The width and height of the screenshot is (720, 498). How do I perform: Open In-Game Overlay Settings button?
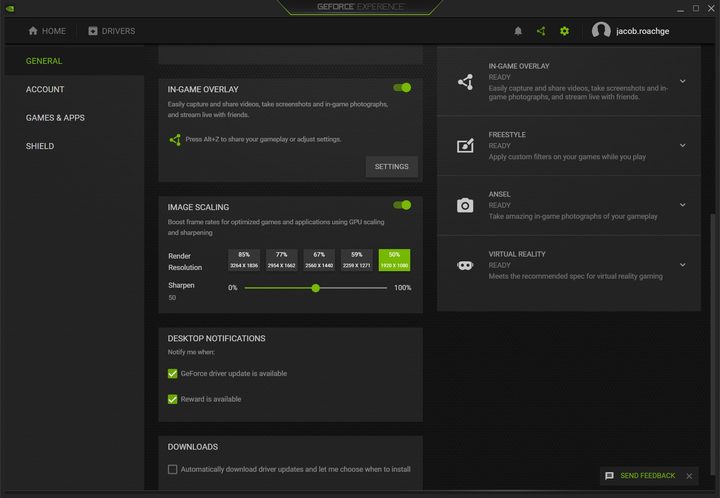pyautogui.click(x=392, y=167)
